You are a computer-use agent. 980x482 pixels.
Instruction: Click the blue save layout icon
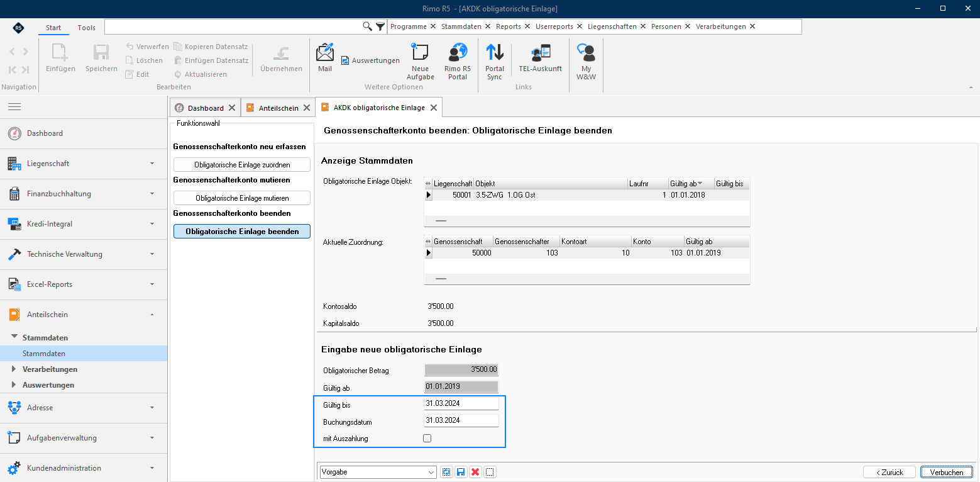click(x=461, y=472)
